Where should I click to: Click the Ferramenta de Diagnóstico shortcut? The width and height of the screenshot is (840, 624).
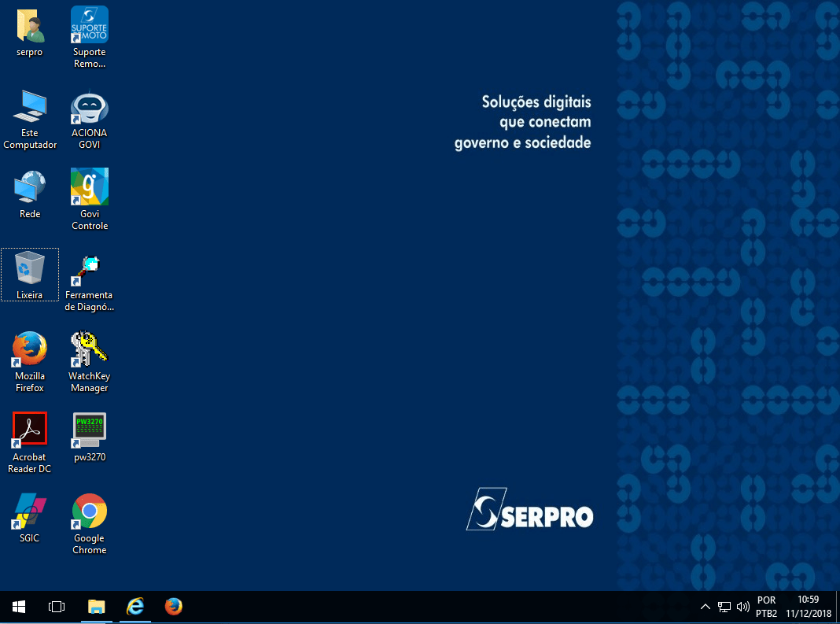coord(90,270)
